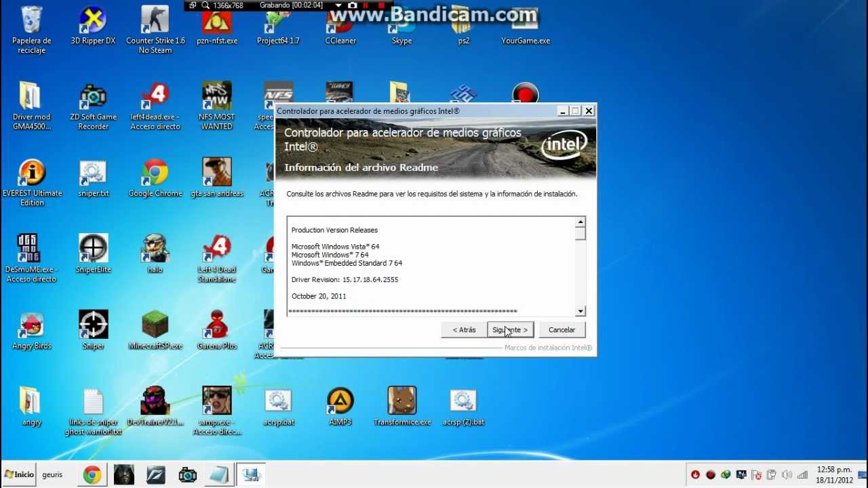868x488 pixels.
Task: Select the halo desktop icon
Action: [x=155, y=254]
